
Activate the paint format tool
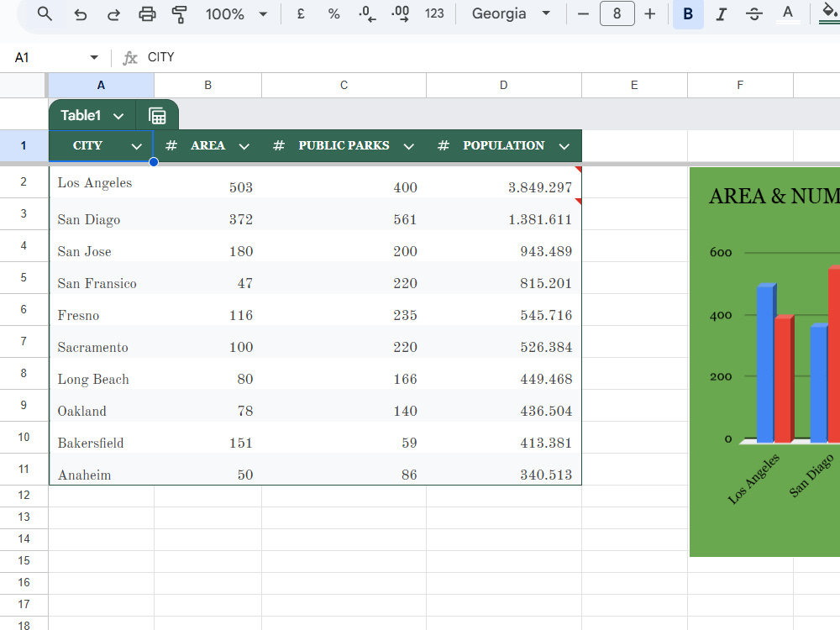[x=180, y=14]
